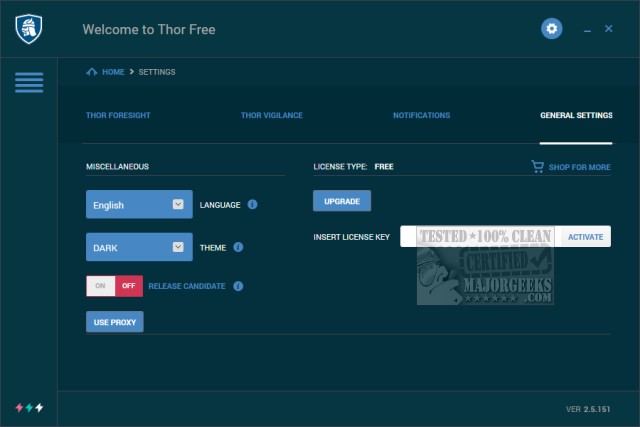Show info for Language setting
This screenshot has width=640, height=427.
[x=252, y=204]
